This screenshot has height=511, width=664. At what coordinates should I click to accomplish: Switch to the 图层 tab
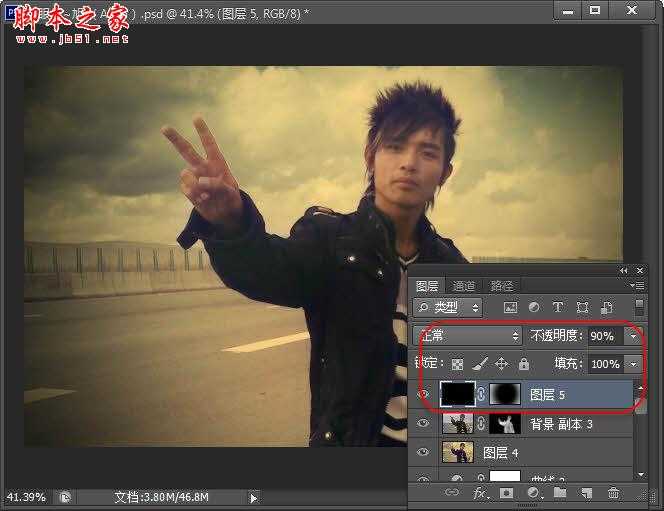[x=427, y=286]
